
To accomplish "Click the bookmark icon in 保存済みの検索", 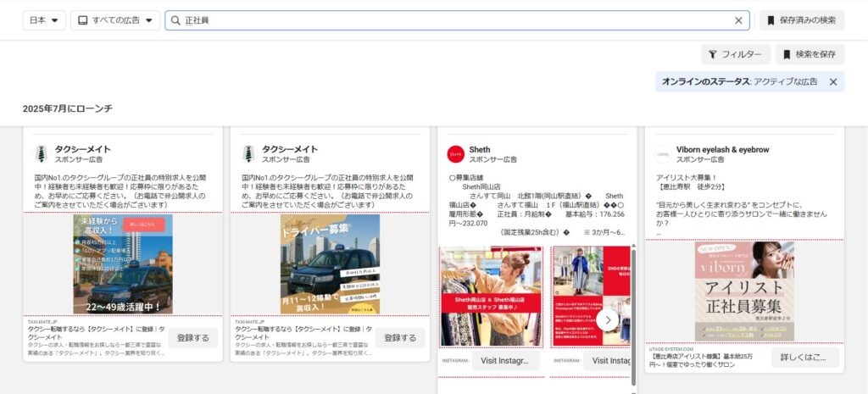I will coord(771,20).
